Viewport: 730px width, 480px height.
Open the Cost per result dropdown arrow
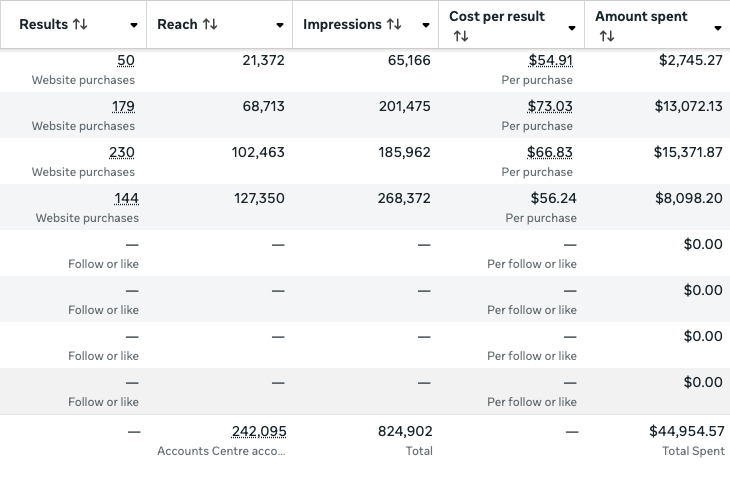pyautogui.click(x=572, y=28)
